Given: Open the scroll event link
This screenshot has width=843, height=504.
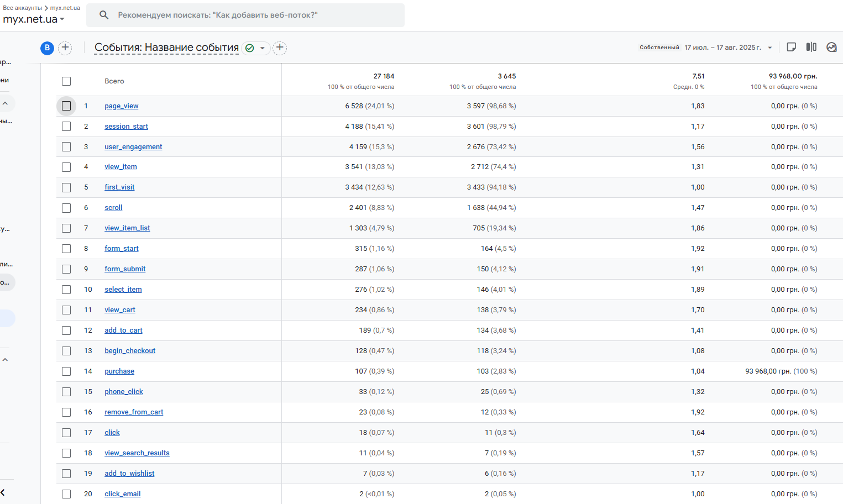Looking at the screenshot, I should click(x=113, y=208).
